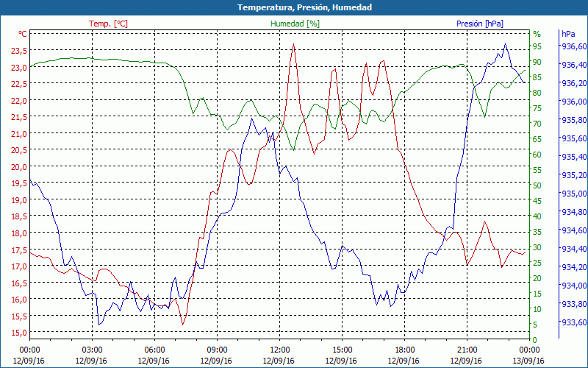Image resolution: width=588 pixels, height=368 pixels.
Task: Click the 40 humidity axis tick
Action: click(537, 216)
